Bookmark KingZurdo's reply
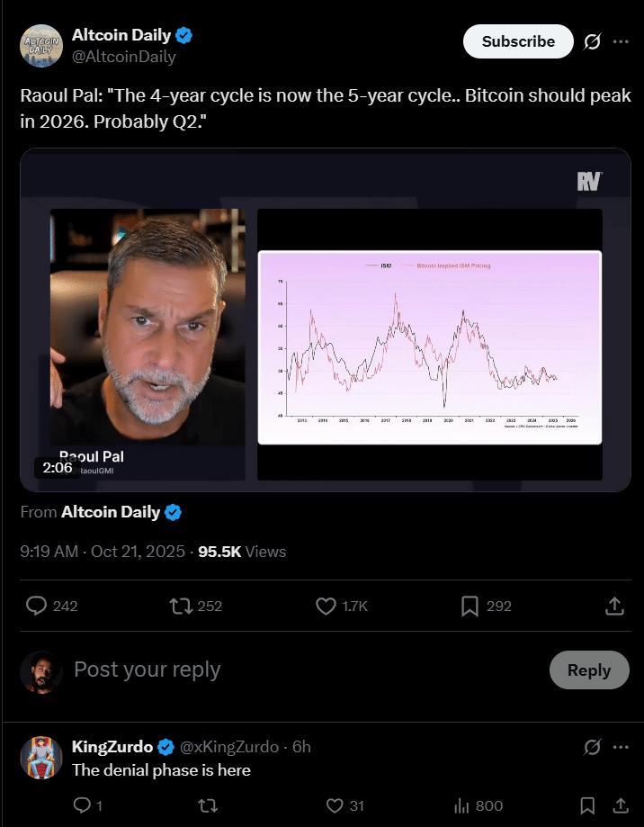This screenshot has height=827, width=644. (x=587, y=806)
